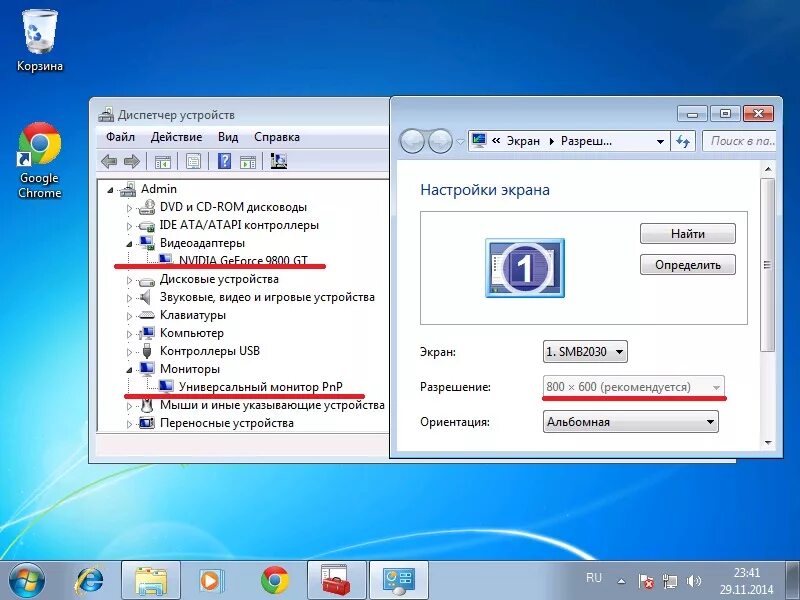Click the blue Help question mark icon
This screenshot has height=600, width=800.
[x=224, y=162]
